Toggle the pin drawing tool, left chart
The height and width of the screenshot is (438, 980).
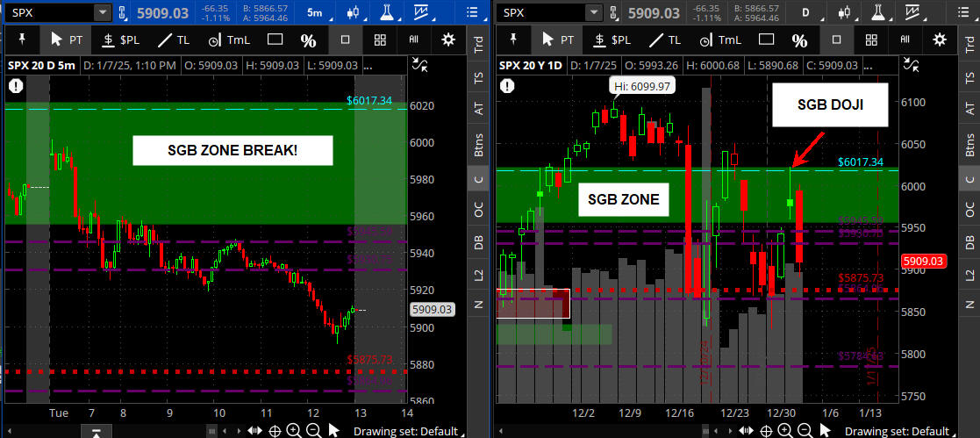23,40
